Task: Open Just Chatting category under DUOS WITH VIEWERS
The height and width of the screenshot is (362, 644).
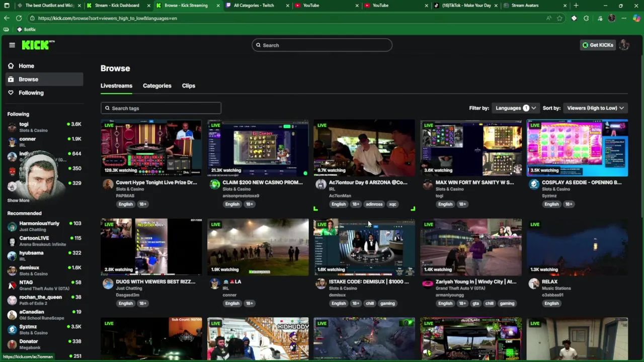Action: tap(129, 288)
